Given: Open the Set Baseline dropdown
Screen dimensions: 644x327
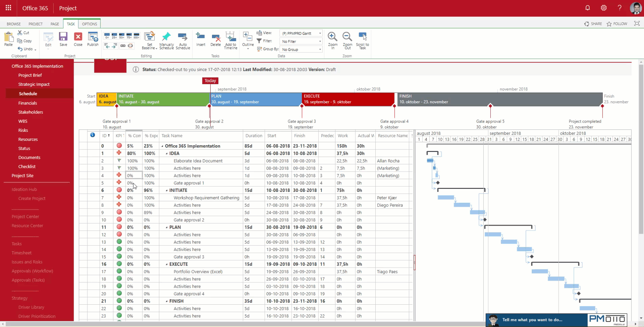Looking at the screenshot, I should (x=150, y=41).
